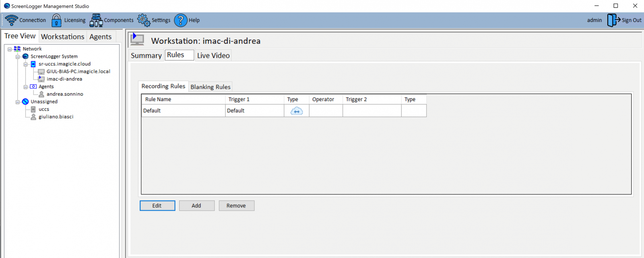Click the cloud type icon in Default rule
This screenshot has width=644, height=258.
click(297, 111)
